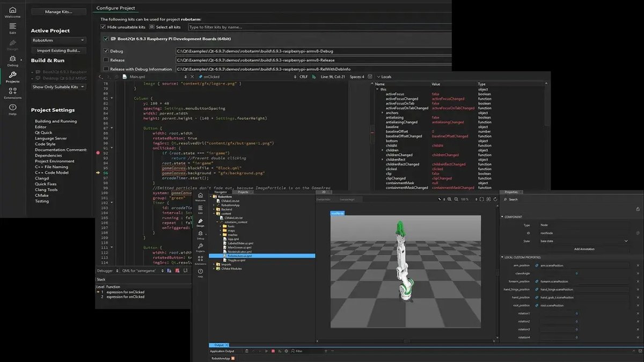644x362 pixels.
Task: Expand the Backend folder in Navigator
Action: [x=214, y=209]
